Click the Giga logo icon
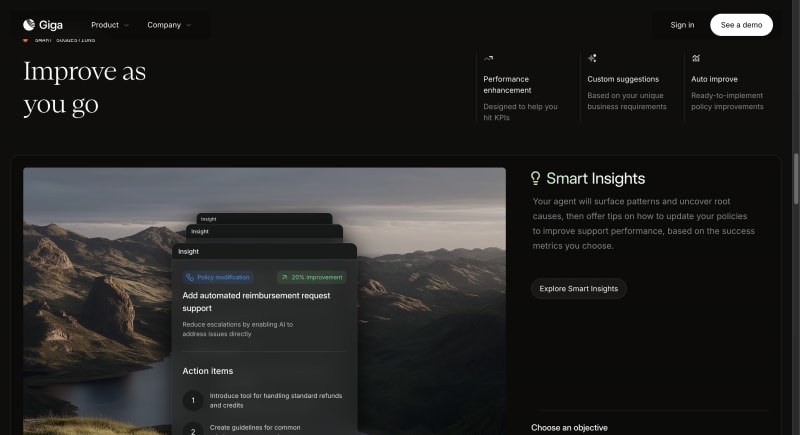 pyautogui.click(x=29, y=24)
